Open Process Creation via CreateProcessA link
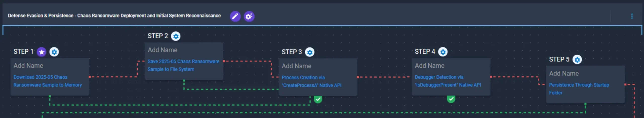Screen dimensions: 644x118 [311, 81]
